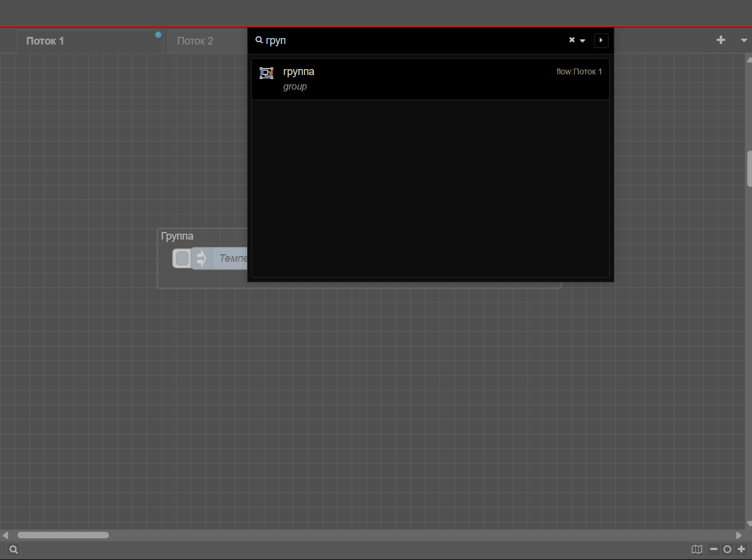Add a new flow with plus icon
This screenshot has height=560, width=752.
[x=720, y=40]
